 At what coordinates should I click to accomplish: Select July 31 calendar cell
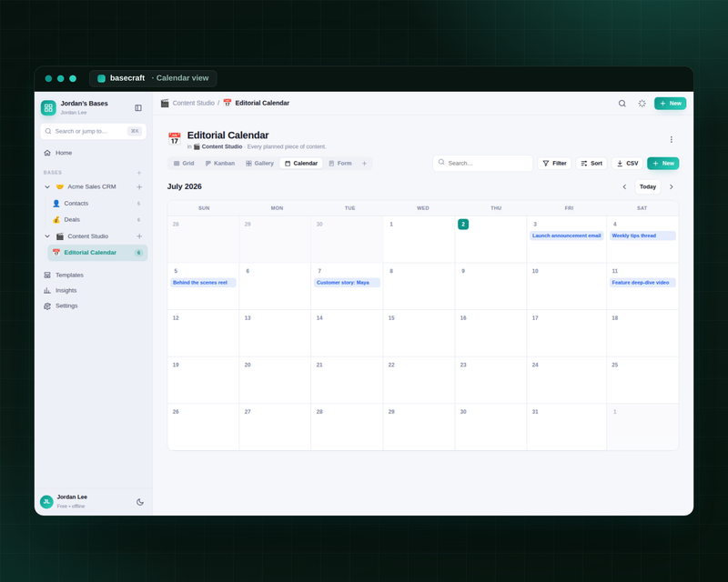pyautogui.click(x=566, y=427)
